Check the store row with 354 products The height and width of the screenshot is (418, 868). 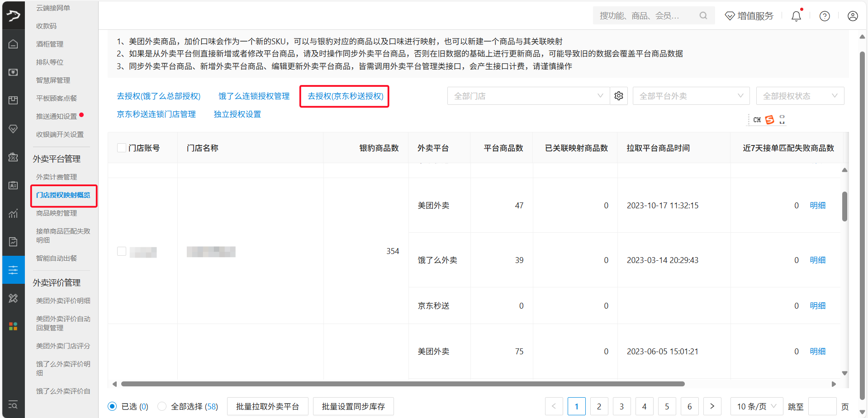click(121, 251)
